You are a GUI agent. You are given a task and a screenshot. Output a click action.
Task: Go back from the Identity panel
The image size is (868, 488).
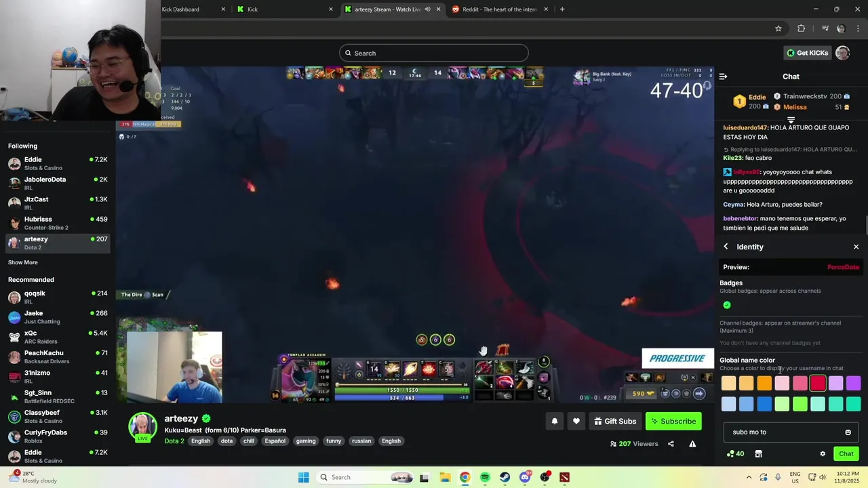pyautogui.click(x=726, y=247)
